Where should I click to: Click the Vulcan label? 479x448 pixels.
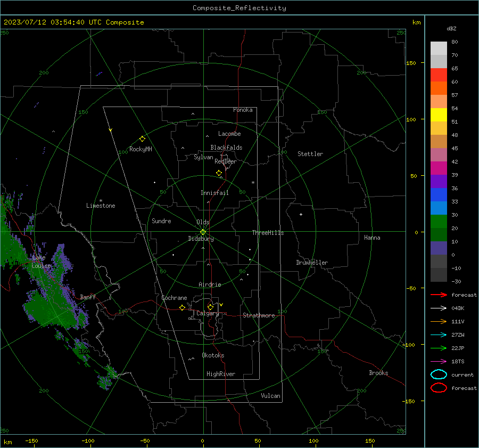pyautogui.click(x=270, y=396)
